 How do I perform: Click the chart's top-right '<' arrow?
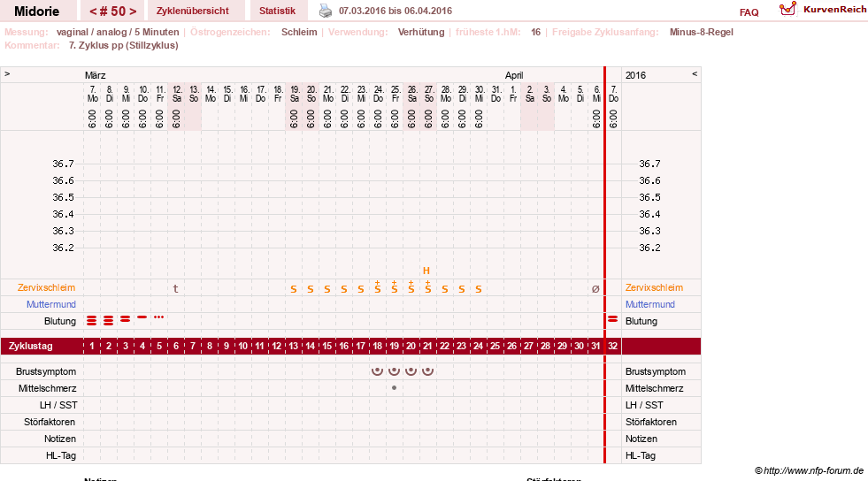[695, 73]
